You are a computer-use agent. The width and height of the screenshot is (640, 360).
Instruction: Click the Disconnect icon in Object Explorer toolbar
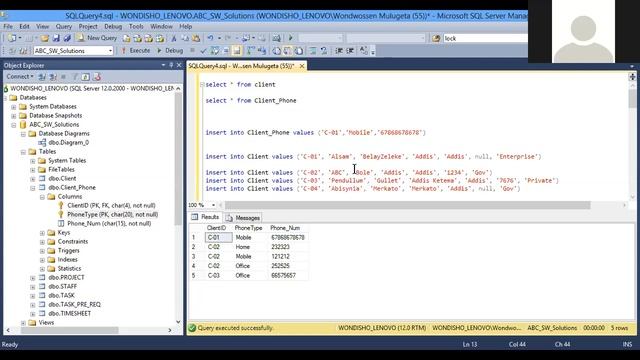pos(53,76)
